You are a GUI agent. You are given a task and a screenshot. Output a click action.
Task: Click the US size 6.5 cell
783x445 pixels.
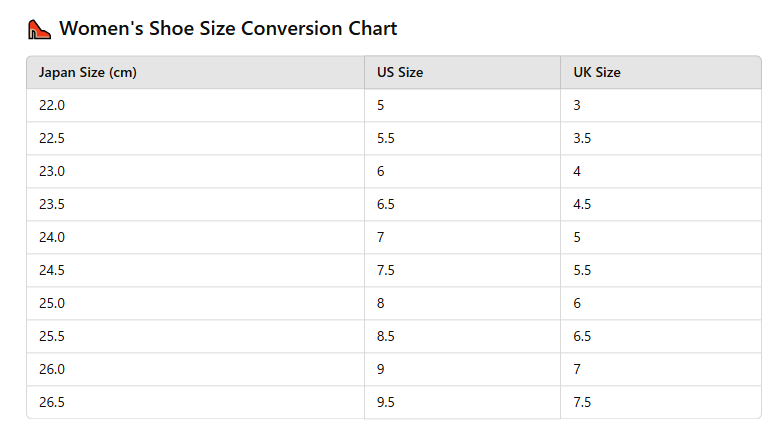click(x=386, y=204)
